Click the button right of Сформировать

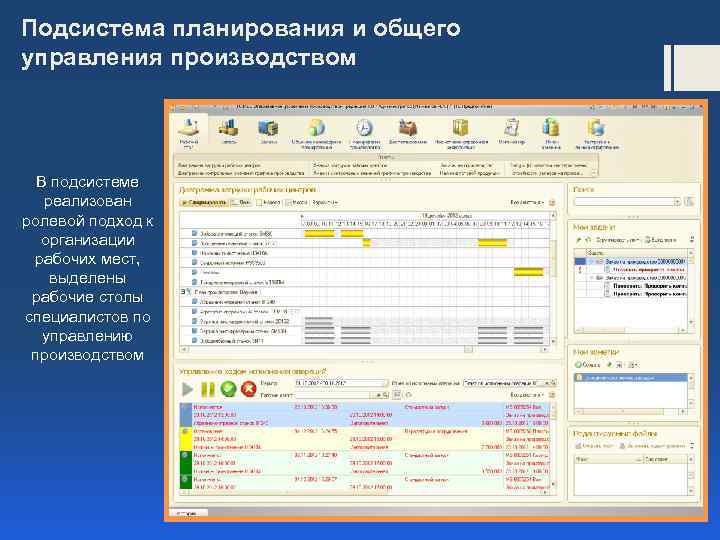(x=242, y=202)
